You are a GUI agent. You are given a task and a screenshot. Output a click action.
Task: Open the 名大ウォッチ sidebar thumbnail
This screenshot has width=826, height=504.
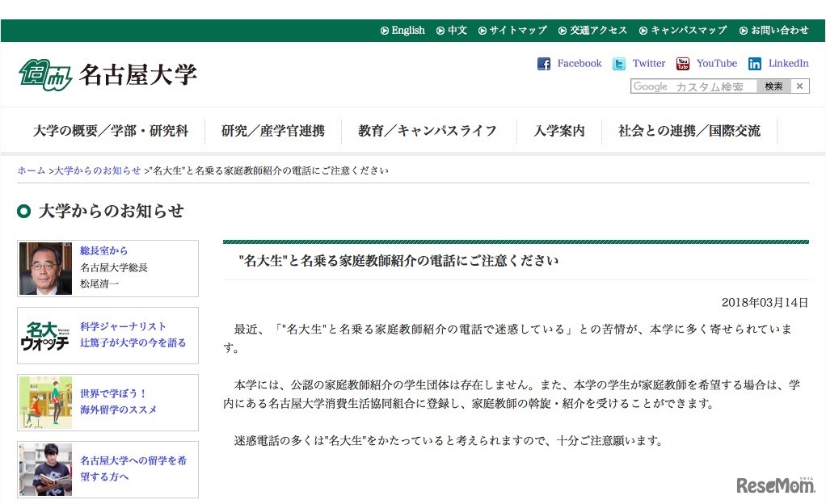coord(44,335)
